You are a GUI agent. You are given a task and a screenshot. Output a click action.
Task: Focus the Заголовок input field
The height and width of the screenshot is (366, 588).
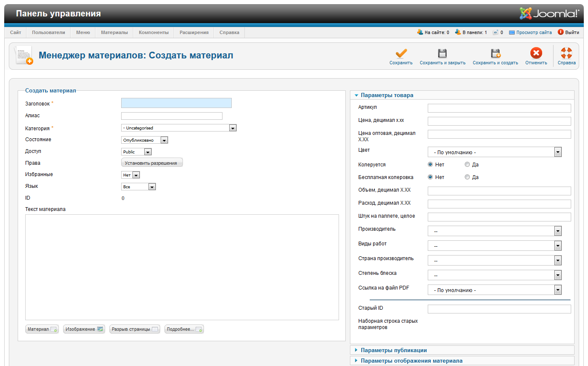176,103
